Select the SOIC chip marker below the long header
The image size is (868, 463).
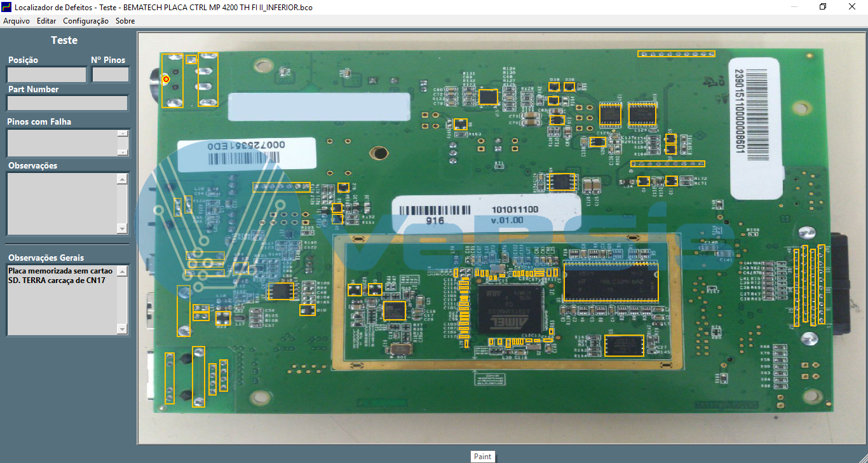click(562, 182)
